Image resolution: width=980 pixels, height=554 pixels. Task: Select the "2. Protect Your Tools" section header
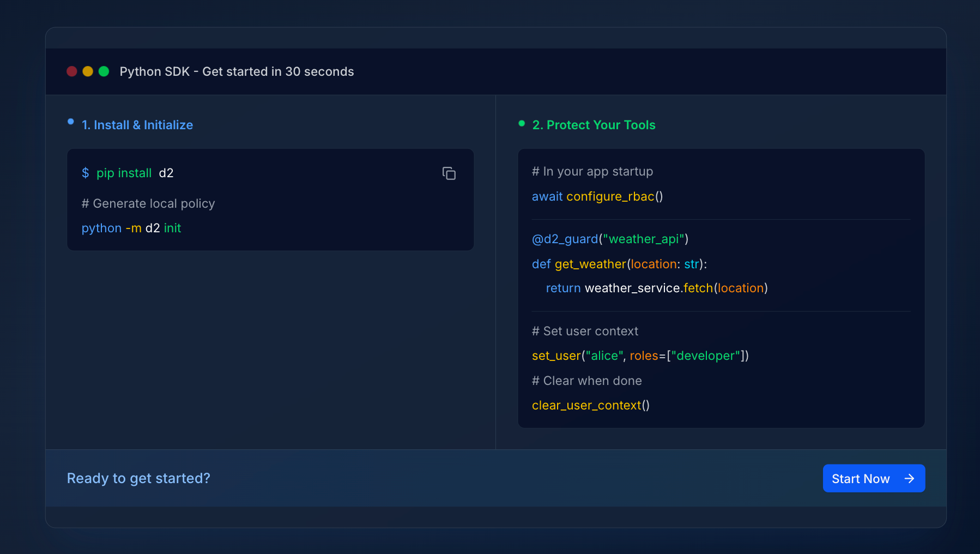coord(594,125)
